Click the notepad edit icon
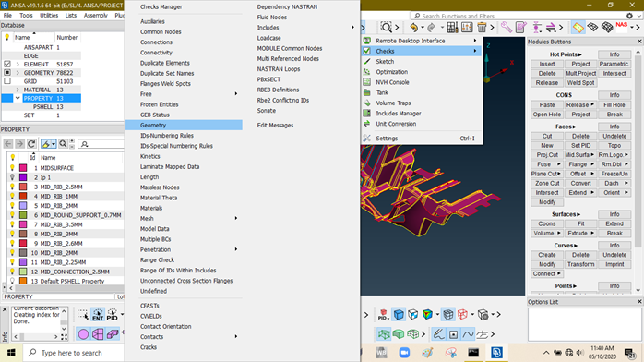This screenshot has height=362, width=644. coord(520,28)
